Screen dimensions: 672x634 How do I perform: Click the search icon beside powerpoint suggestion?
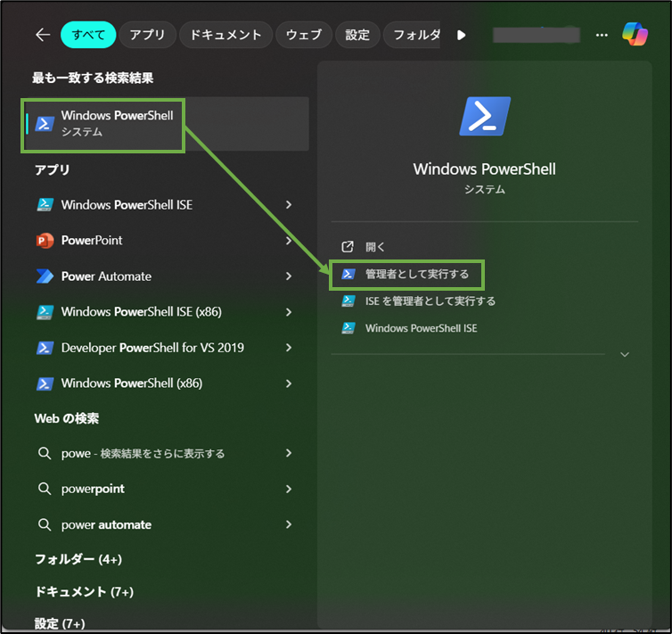click(x=45, y=489)
